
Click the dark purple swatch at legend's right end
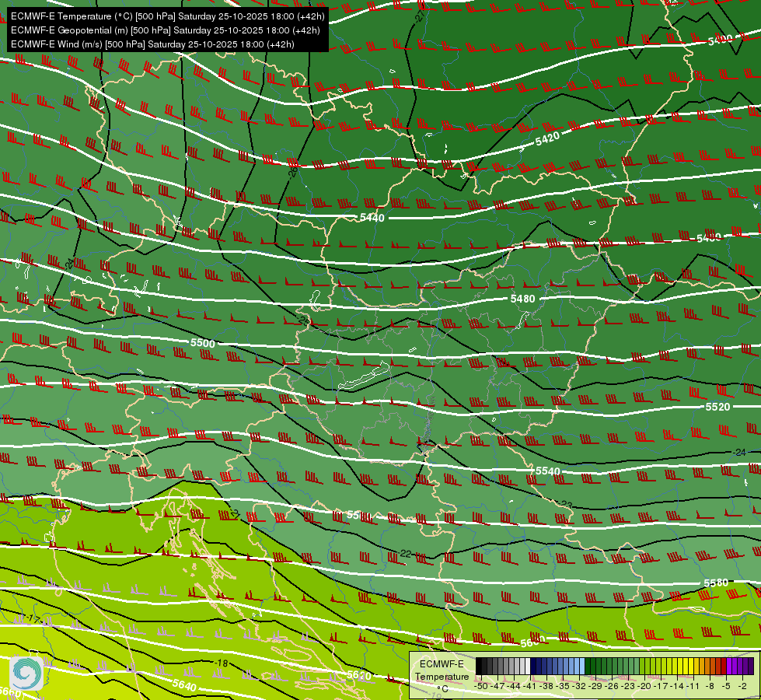pos(752,666)
